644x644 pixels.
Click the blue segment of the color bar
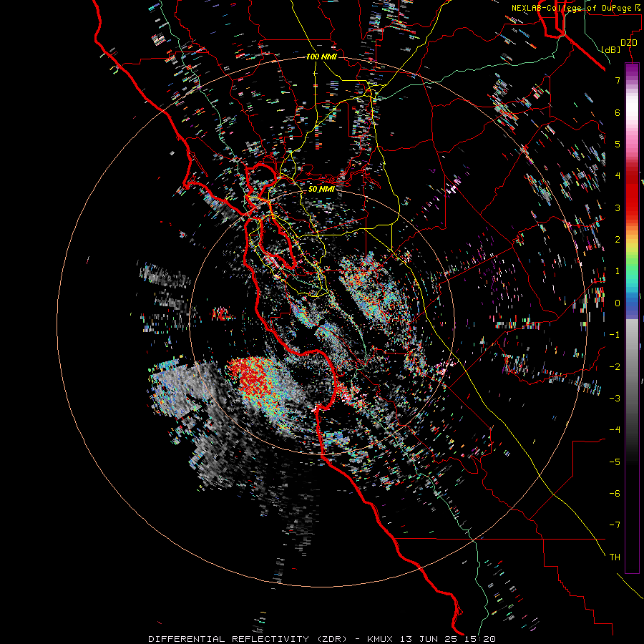coord(632,306)
